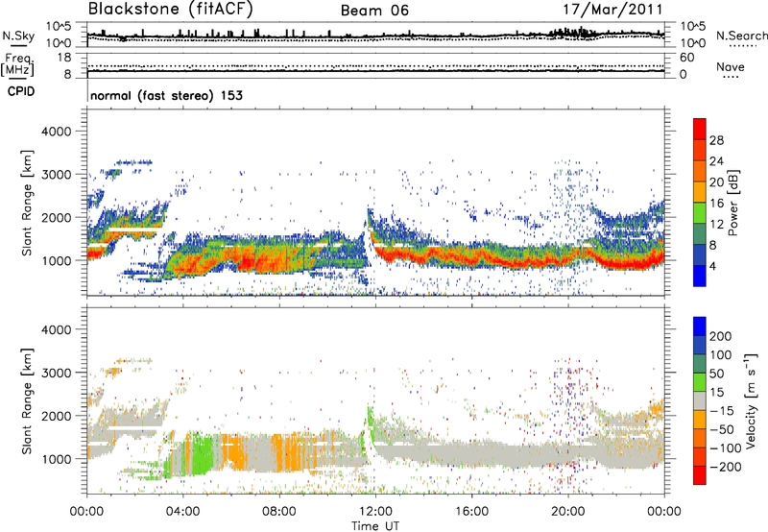Viewport: 768px width, 532px height.
Task: Click the 'Freq. [MHz]' label
Action: [x=18, y=64]
